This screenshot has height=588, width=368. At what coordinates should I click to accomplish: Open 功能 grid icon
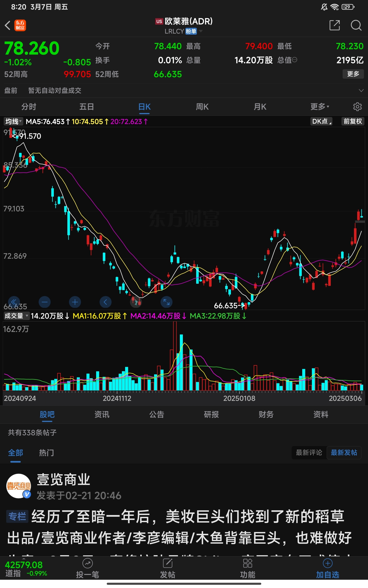[x=247, y=563]
